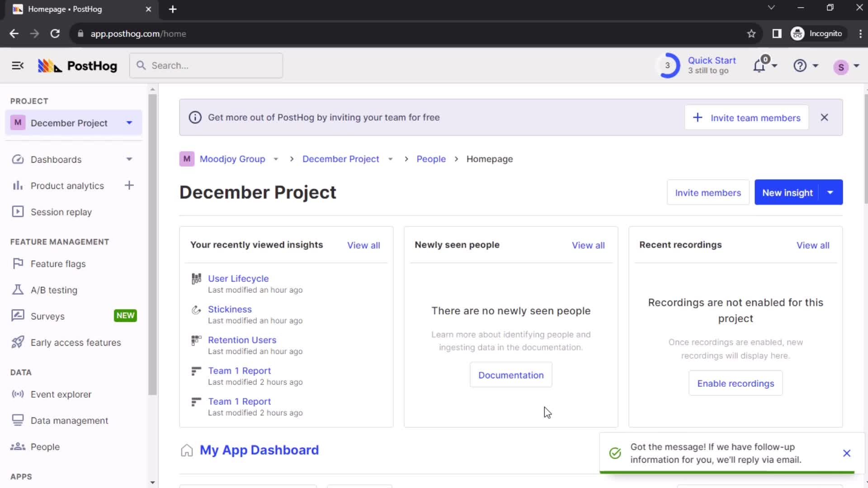Expand Moodjoy Group breadcrumb
868x488 pixels.
275,159
